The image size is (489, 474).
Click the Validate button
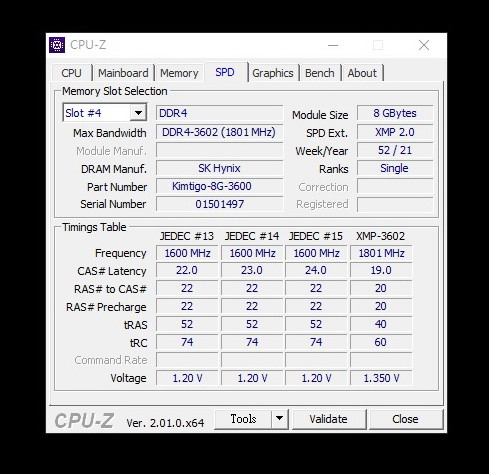click(x=328, y=419)
